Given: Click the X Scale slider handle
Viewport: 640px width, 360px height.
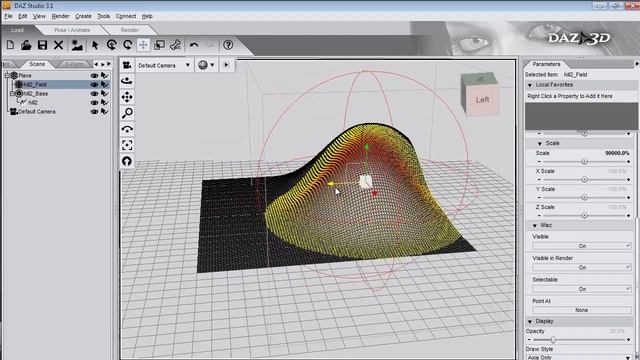Looking at the screenshot, I should click(584, 180).
